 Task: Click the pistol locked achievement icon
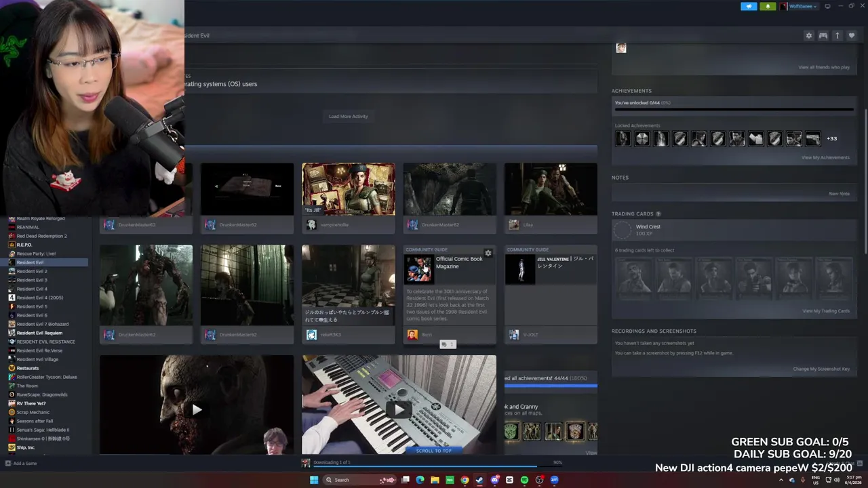(812, 138)
